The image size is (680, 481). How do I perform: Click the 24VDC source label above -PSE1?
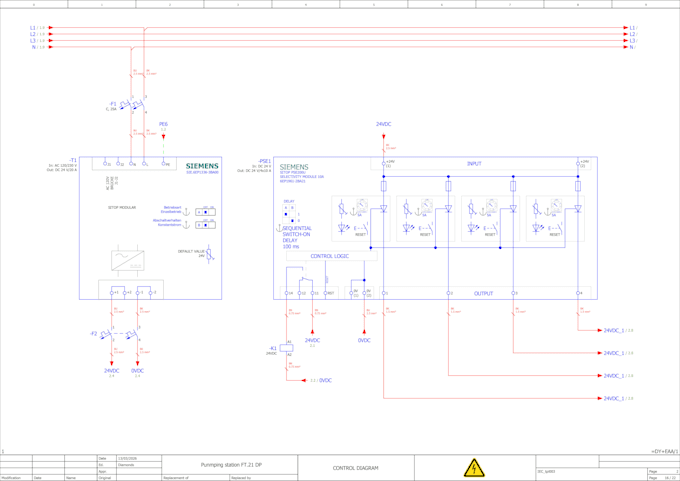[x=383, y=124]
